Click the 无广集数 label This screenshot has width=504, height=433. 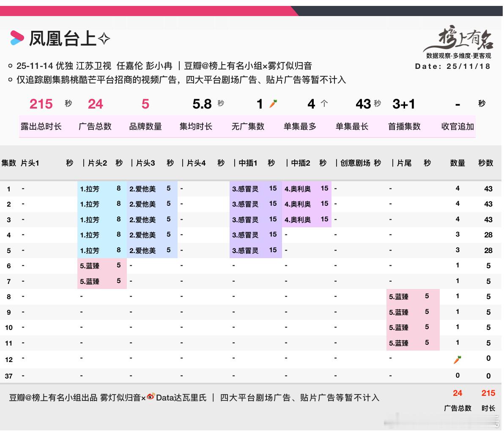pyautogui.click(x=248, y=126)
